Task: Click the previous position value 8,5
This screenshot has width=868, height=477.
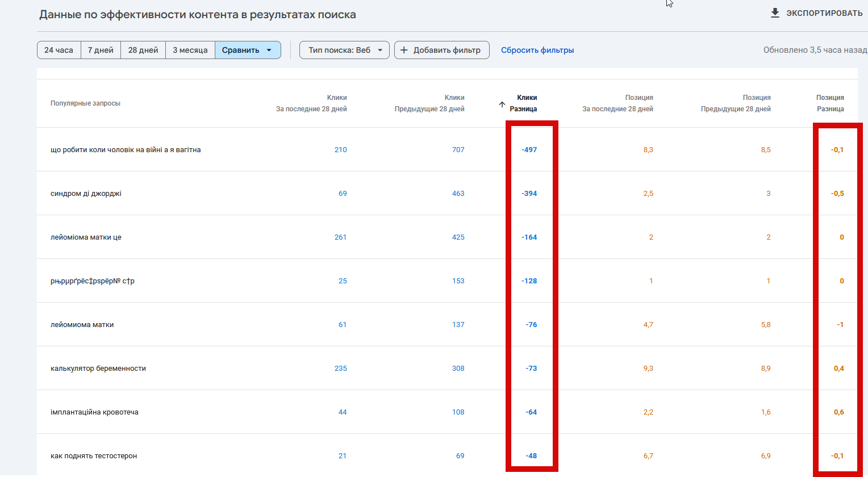Action: (766, 150)
